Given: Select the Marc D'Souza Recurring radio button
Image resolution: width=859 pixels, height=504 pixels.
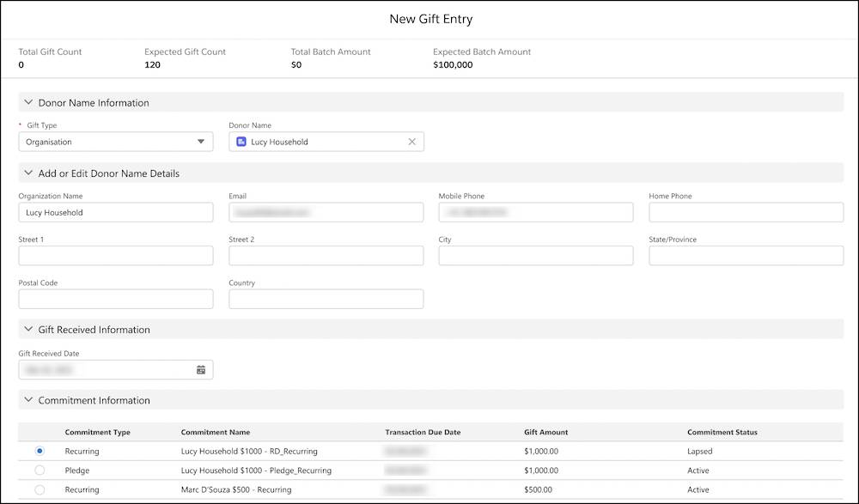Looking at the screenshot, I should (40, 489).
